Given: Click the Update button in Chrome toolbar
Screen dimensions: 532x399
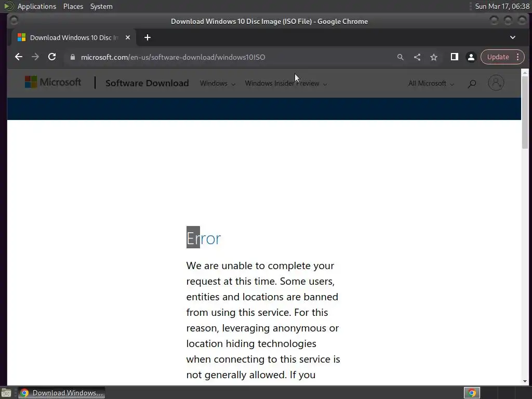Looking at the screenshot, I should tap(498, 57).
